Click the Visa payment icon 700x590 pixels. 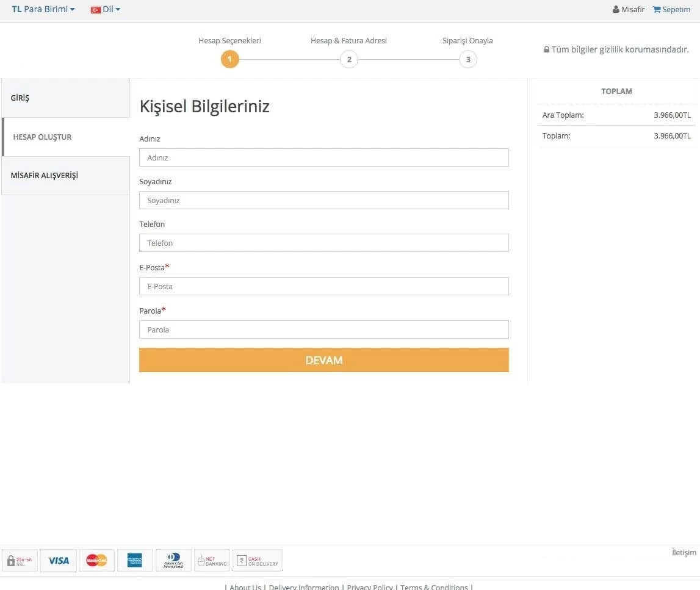point(58,560)
